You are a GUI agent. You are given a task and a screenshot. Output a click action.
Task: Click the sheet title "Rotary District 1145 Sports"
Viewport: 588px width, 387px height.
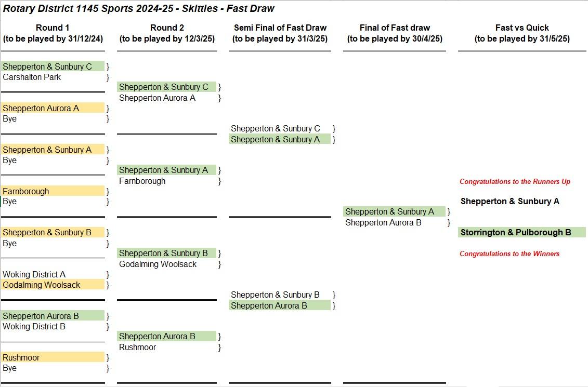pyautogui.click(x=138, y=9)
